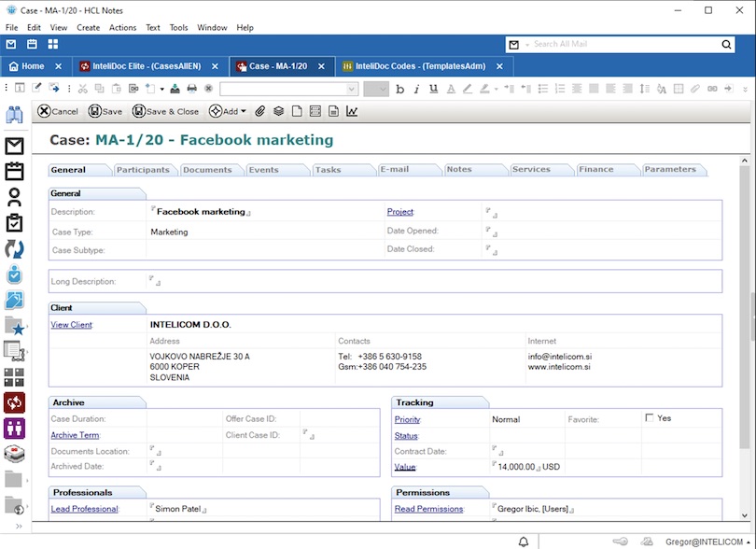This screenshot has height=549, width=756.
Task: Switch to InteliDoc Elite - (CasesAllEN) window tab
Action: point(147,66)
